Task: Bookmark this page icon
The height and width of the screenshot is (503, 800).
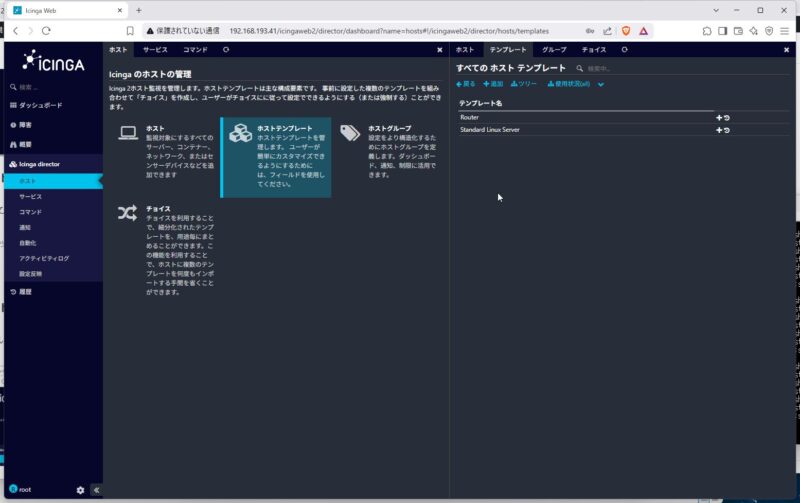Action: coord(130,31)
